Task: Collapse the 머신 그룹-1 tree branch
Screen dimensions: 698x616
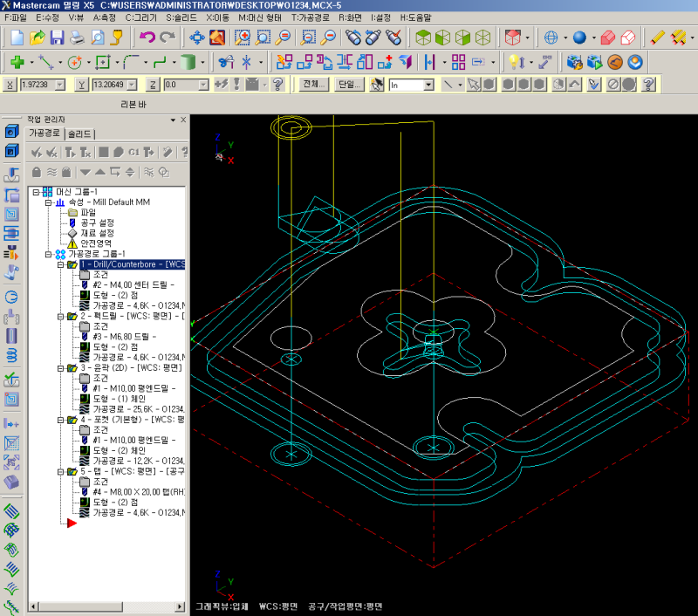Action: click(35, 191)
